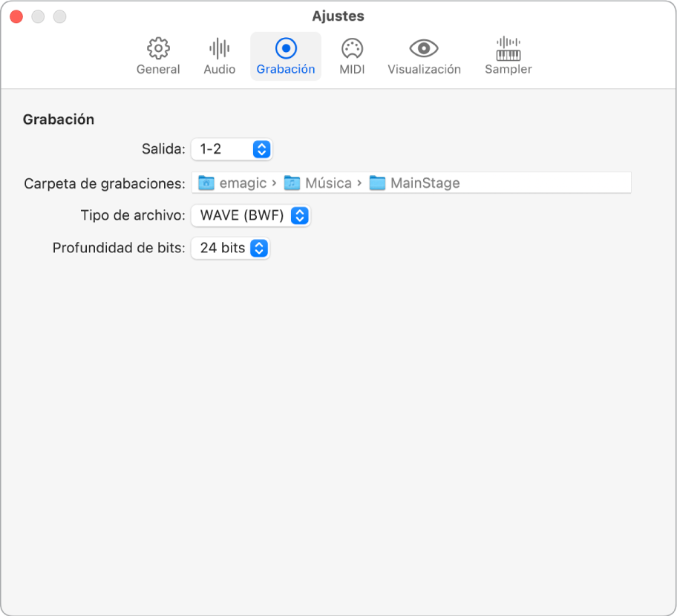The width and height of the screenshot is (677, 616).
Task: Click the Música folder icon in path
Action: point(292,183)
